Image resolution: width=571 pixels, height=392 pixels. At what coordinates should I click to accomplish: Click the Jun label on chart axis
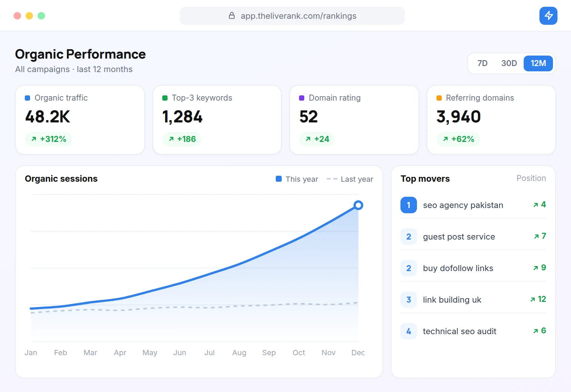[x=180, y=353]
